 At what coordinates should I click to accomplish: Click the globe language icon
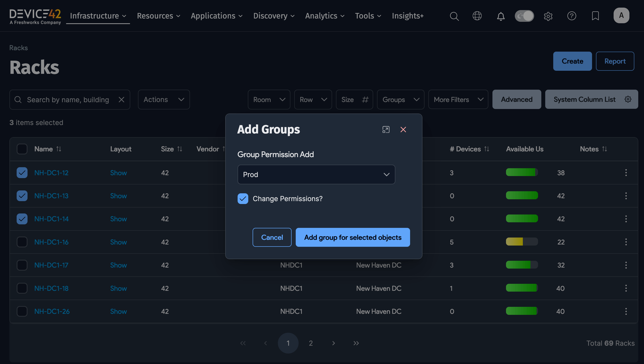tap(477, 16)
